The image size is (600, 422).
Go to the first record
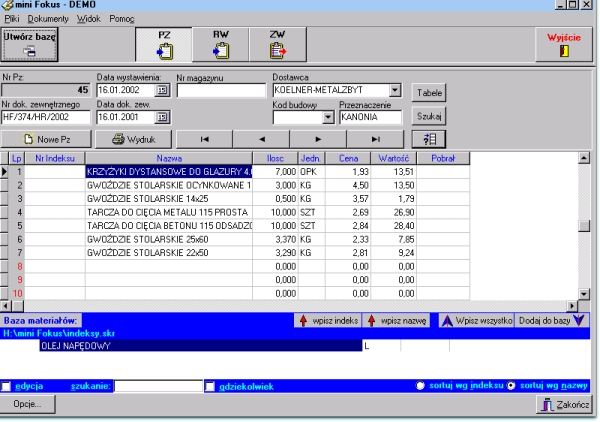(x=204, y=139)
